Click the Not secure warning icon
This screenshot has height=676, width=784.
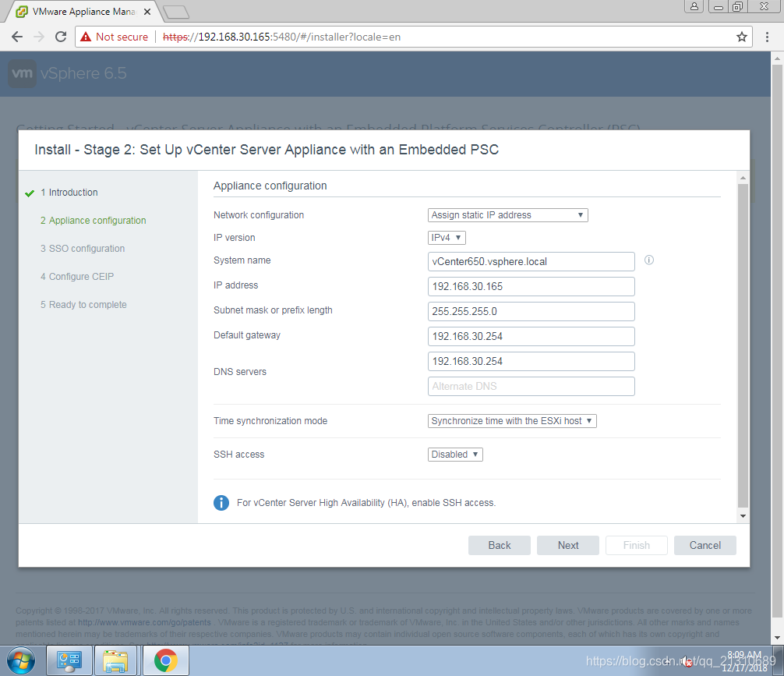[86, 37]
